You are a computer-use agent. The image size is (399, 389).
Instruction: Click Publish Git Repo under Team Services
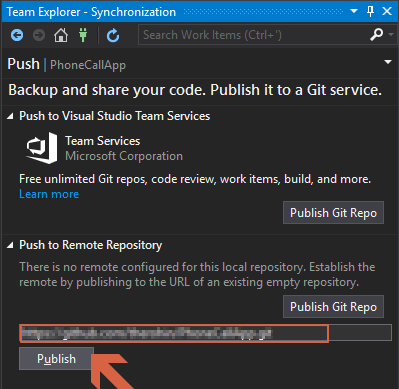tap(333, 212)
